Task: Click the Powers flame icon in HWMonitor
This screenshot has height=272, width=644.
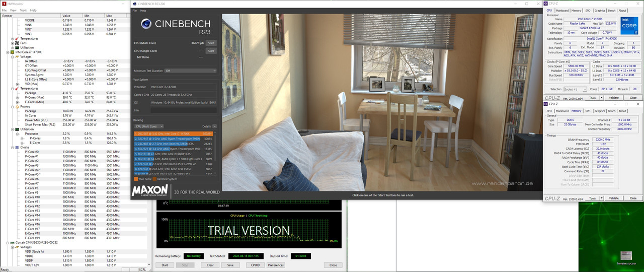Action: coord(17,106)
